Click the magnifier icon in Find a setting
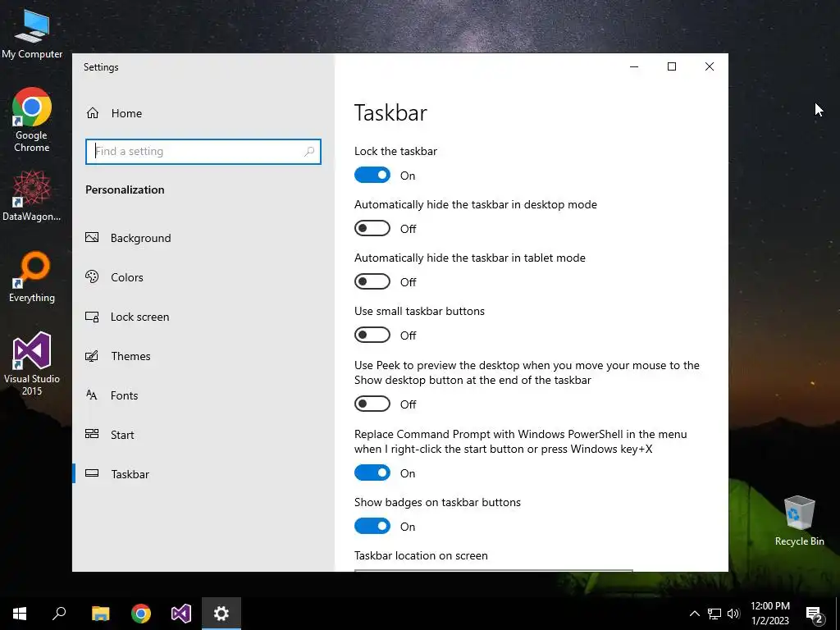Screen dimensions: 840x630 (x=309, y=152)
